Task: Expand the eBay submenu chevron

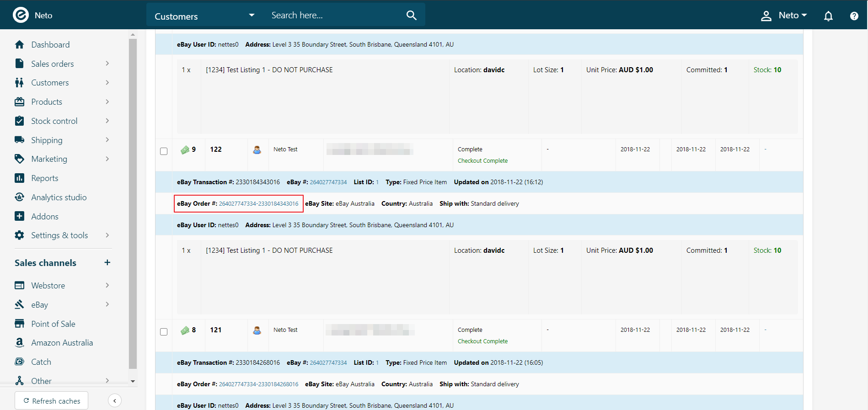Action: [107, 304]
